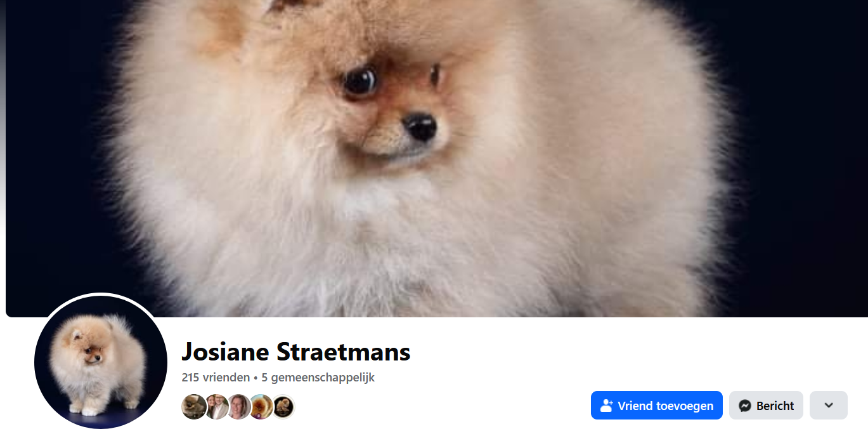Open first friend avatar showing a dark Pomeranian
This screenshot has width=868, height=436.
coord(193,407)
